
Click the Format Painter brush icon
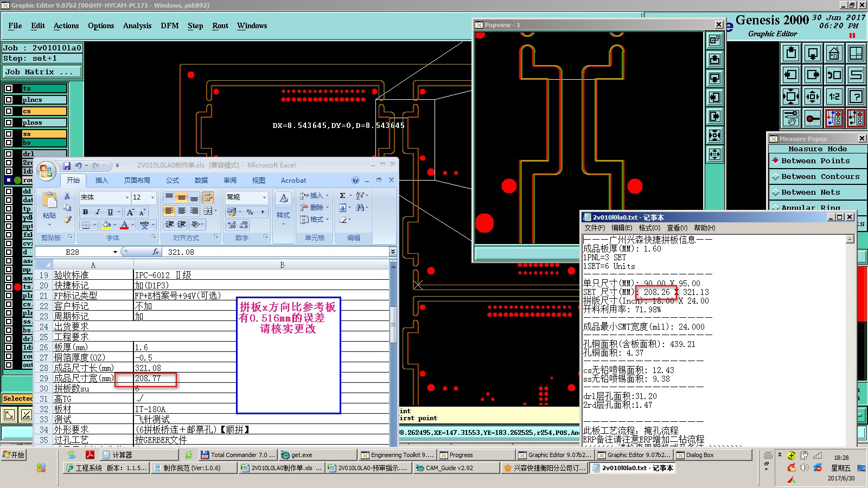tap(67, 220)
